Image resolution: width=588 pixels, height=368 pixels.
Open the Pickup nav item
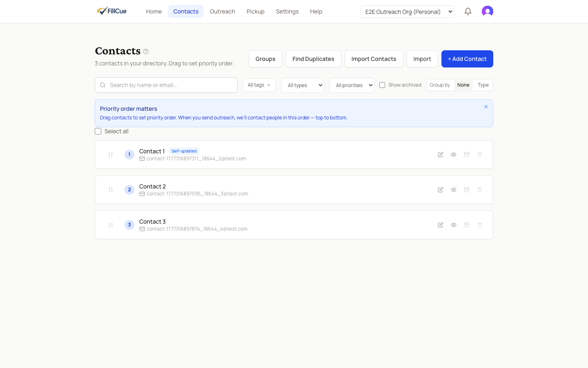click(x=256, y=11)
